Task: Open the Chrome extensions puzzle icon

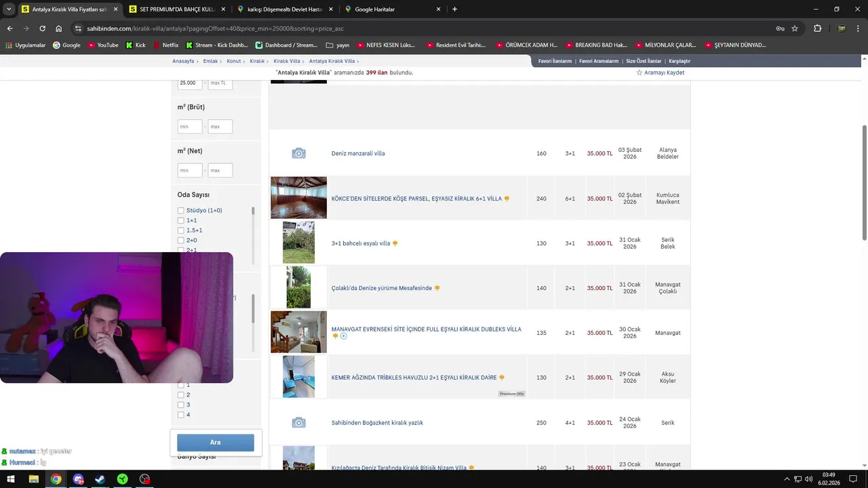Action: point(817,28)
